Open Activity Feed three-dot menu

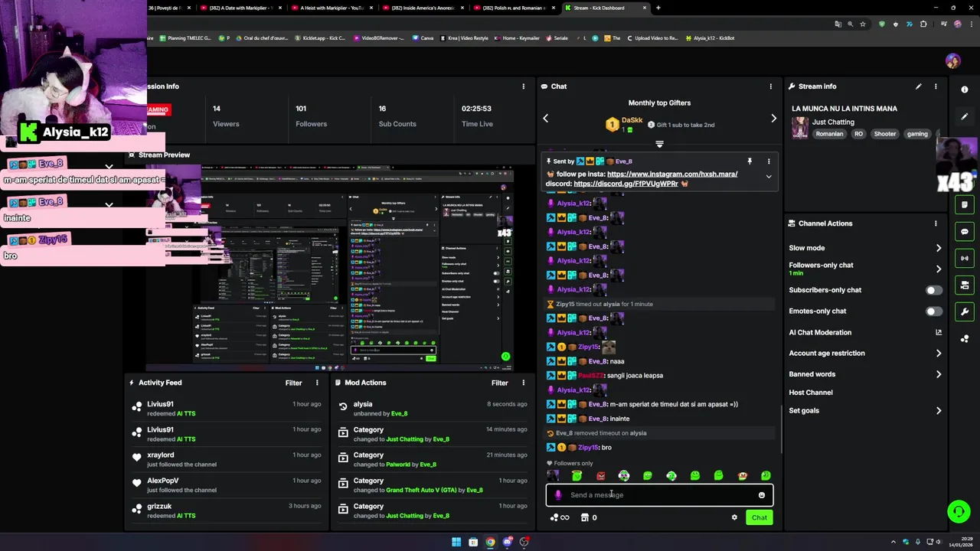(317, 383)
